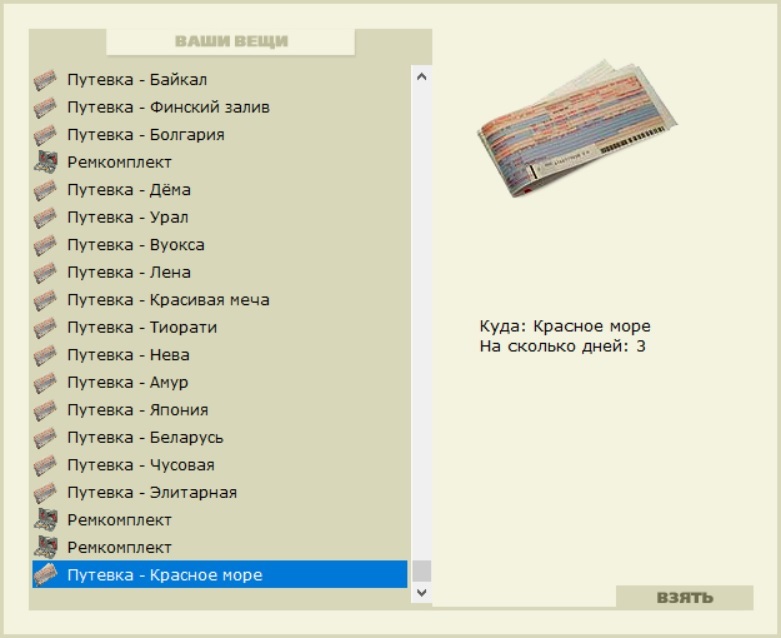The height and width of the screenshot is (638, 781).
Task: Select the Ремкомплект entry under Путевка - Болгария
Action: coord(220,162)
